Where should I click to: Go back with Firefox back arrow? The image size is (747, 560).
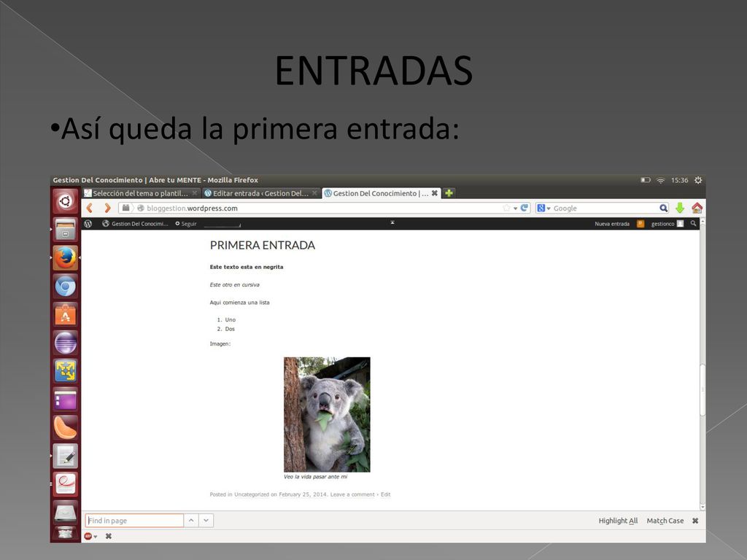90,208
